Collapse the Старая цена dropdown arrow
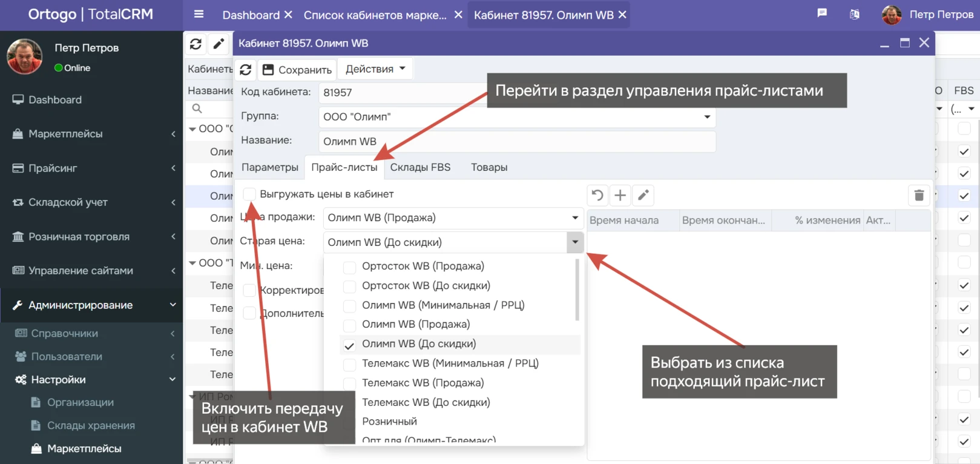The height and width of the screenshot is (464, 980). [575, 242]
